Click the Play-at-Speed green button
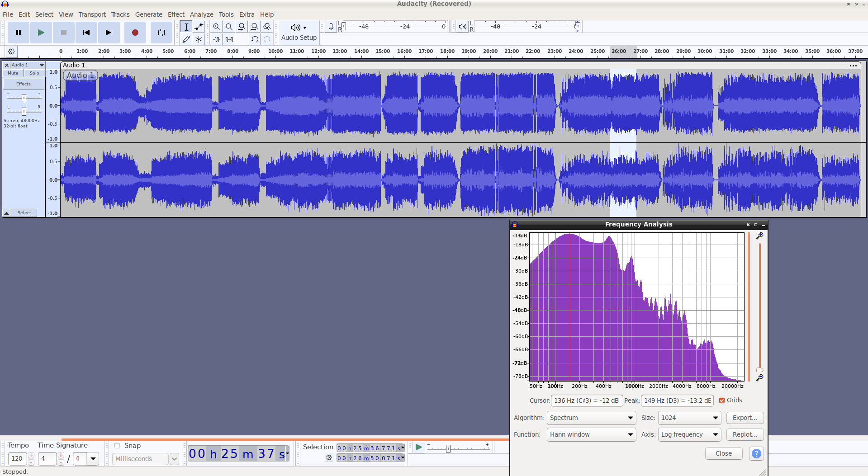This screenshot has height=476, width=868. (x=419, y=448)
